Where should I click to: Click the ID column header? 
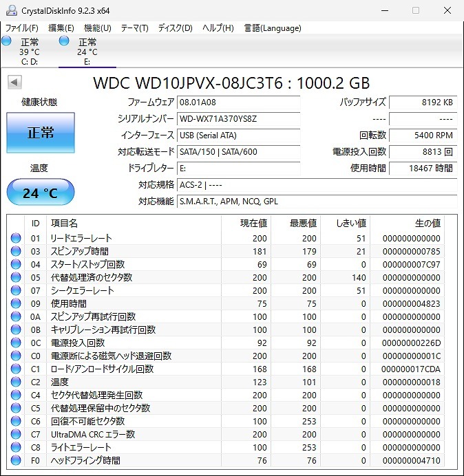click(x=36, y=224)
